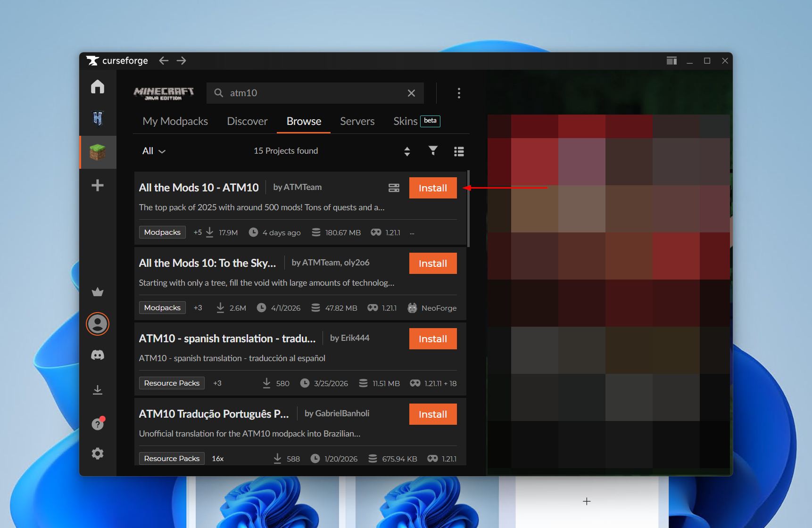Screen dimensions: 812x528
Task: Click the results list scrollbar
Action: pos(468,208)
